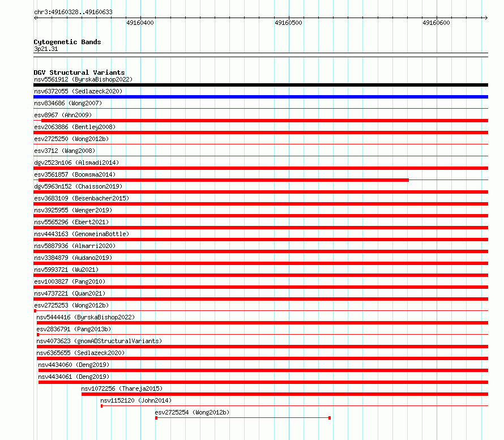Open the dgv5963n152 (Chaisson2019) entry
The height and width of the screenshot is (440, 504).
[x=78, y=186]
